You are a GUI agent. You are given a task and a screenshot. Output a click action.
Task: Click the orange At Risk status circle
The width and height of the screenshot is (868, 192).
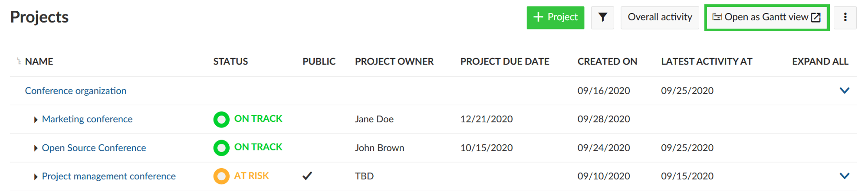click(x=221, y=176)
